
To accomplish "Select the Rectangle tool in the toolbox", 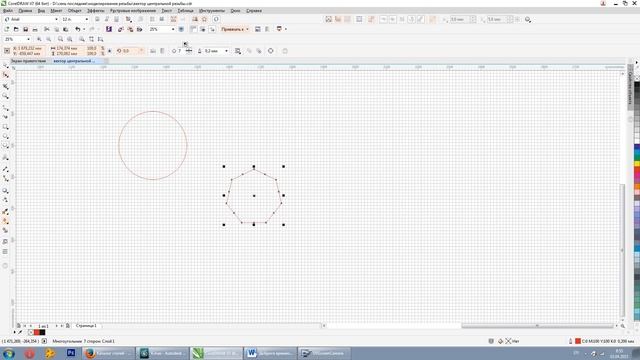I will pyautogui.click(x=6, y=127).
